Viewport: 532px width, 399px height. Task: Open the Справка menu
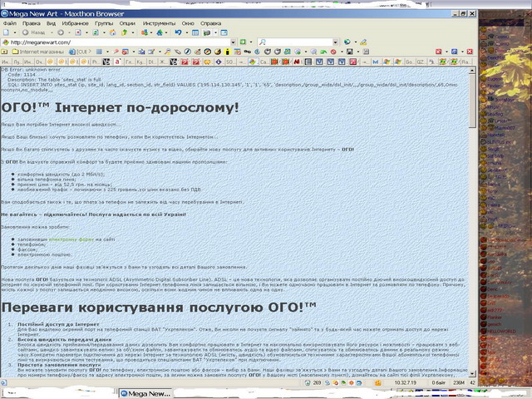210,23
